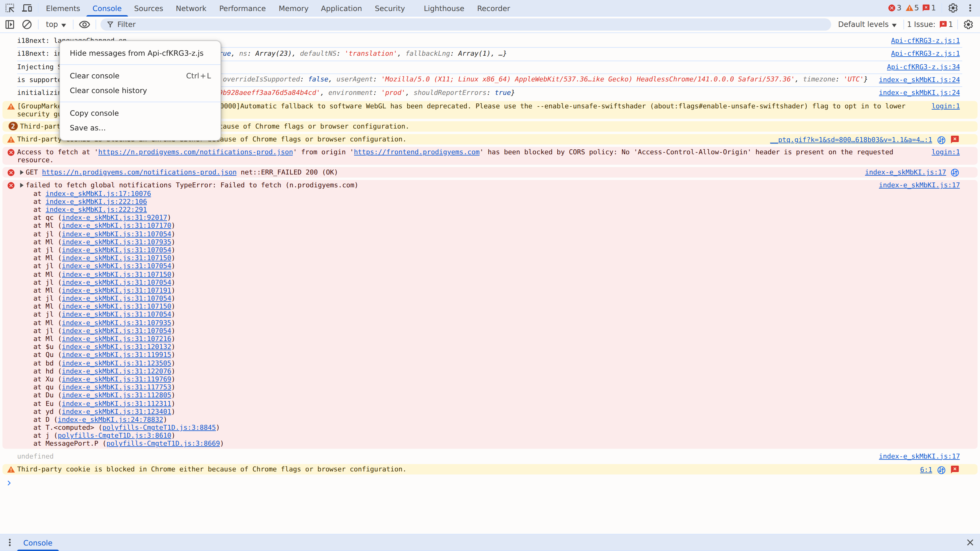Open the Network tab
Viewport: 980px width, 551px height.
point(191,8)
